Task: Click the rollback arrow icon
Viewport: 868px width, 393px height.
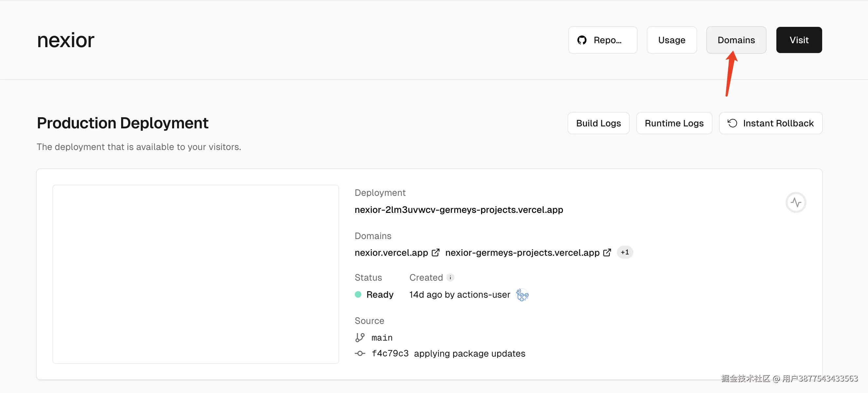Action: click(x=732, y=123)
